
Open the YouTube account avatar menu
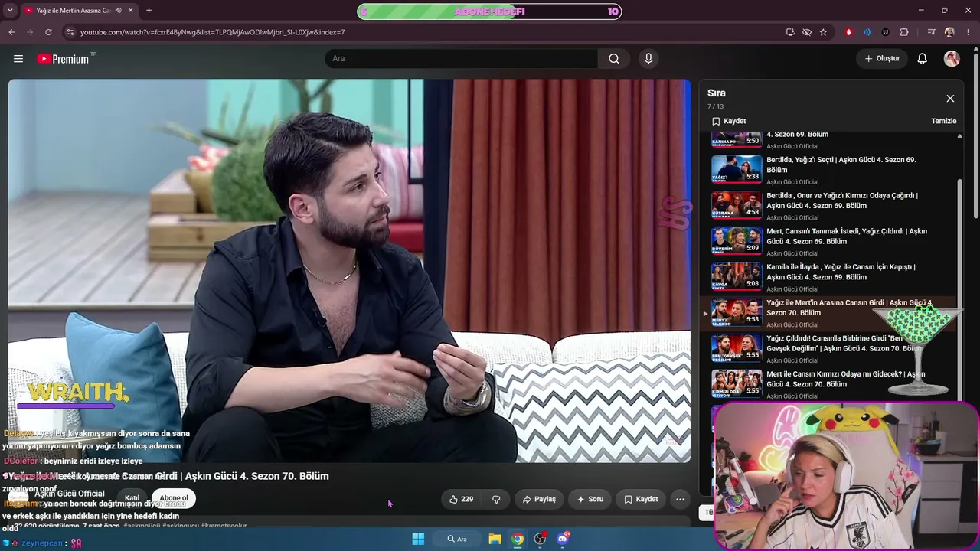coord(952,59)
